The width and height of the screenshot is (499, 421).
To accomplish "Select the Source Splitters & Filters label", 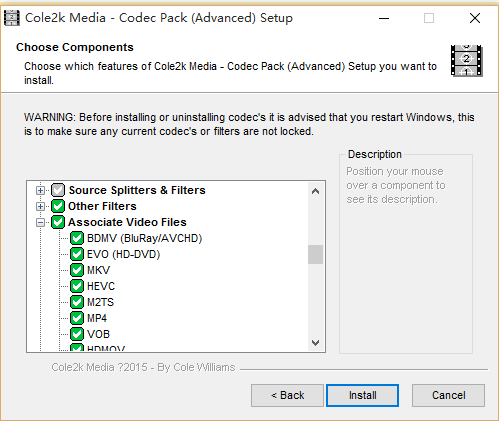I will coord(137,190).
